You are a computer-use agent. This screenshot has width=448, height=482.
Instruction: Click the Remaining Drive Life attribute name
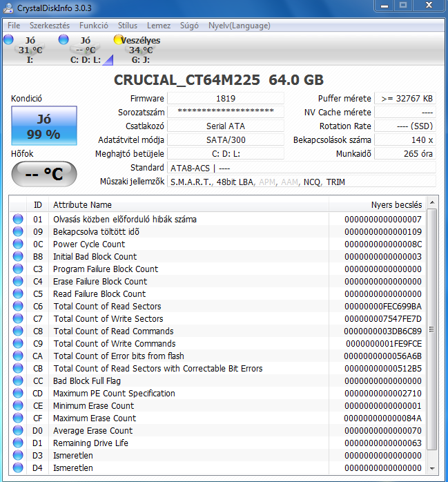(90, 443)
